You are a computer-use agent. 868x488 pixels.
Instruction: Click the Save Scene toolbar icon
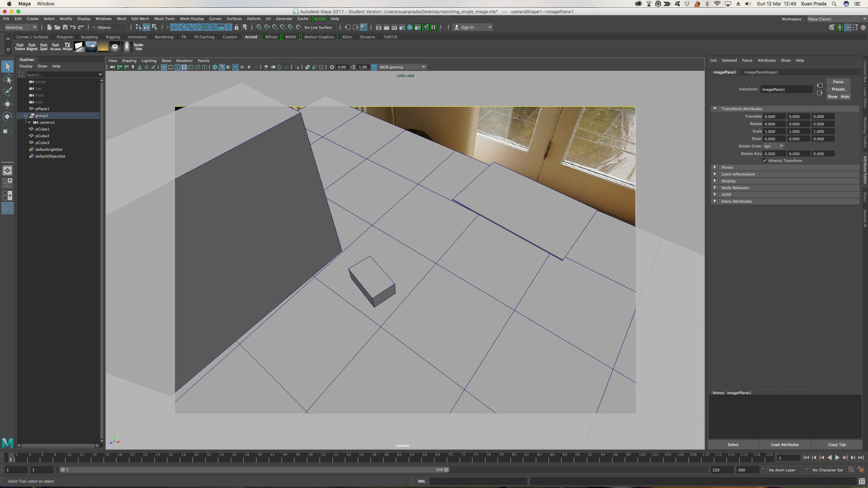tap(65, 27)
